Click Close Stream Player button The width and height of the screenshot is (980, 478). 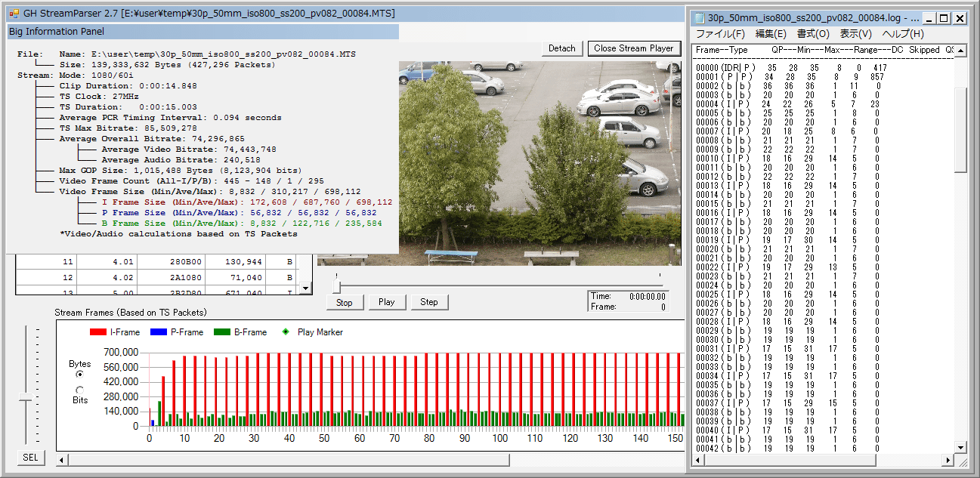[633, 48]
